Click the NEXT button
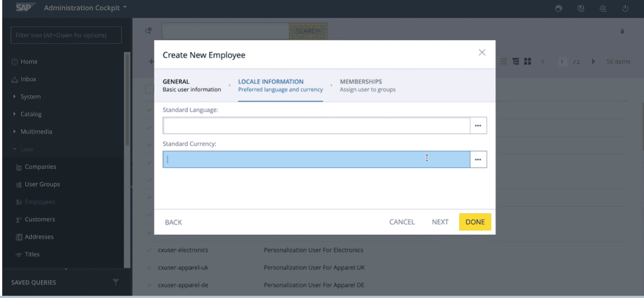 pyautogui.click(x=440, y=222)
